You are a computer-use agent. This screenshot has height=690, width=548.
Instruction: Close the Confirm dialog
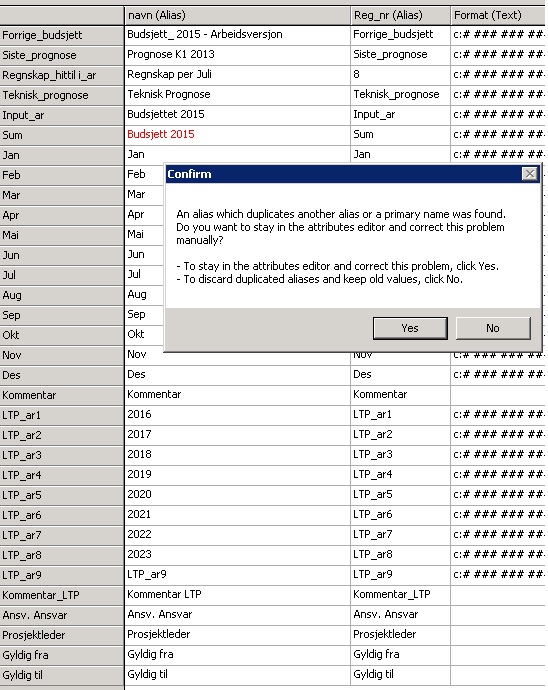(x=530, y=174)
